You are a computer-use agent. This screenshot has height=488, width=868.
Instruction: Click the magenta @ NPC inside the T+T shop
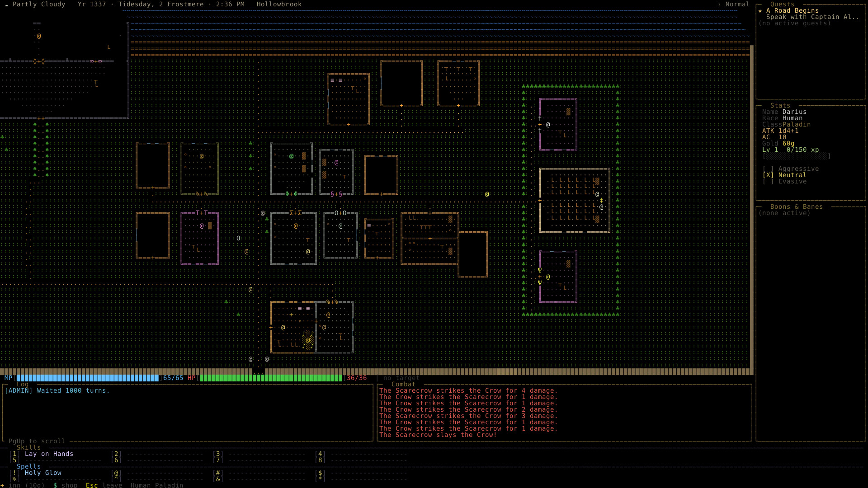202,226
